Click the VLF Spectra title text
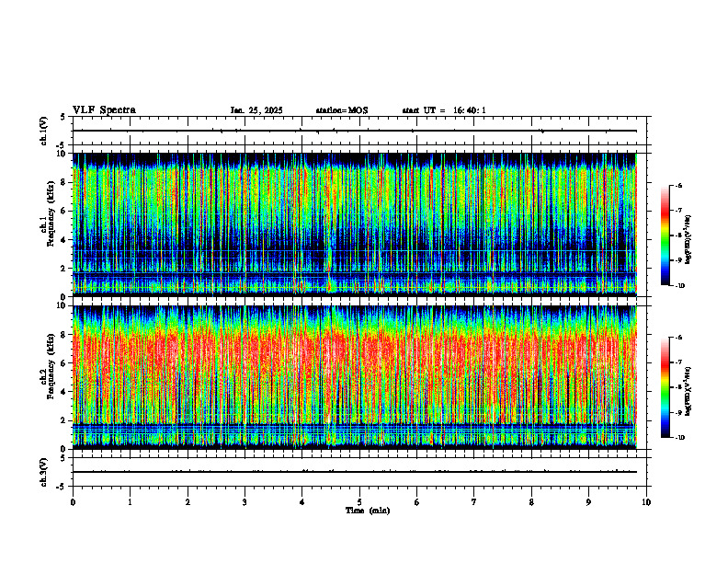Viewport: 728px width, 563px height. point(104,110)
